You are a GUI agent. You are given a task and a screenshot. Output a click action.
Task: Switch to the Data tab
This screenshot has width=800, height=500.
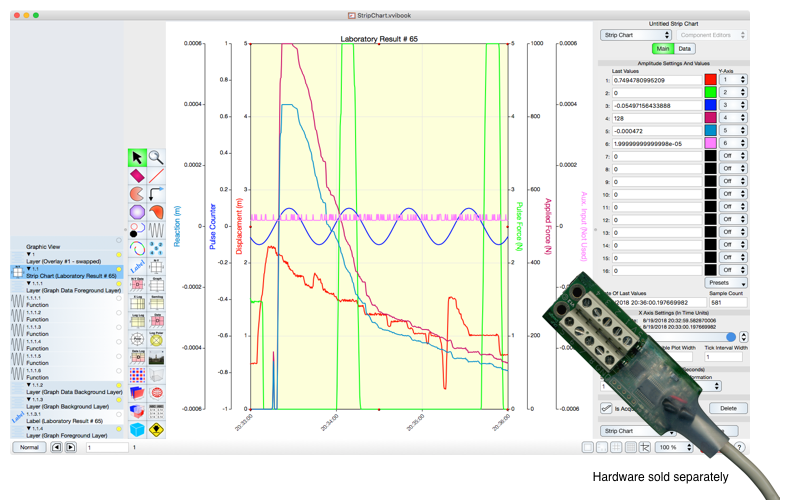pyautogui.click(x=685, y=48)
